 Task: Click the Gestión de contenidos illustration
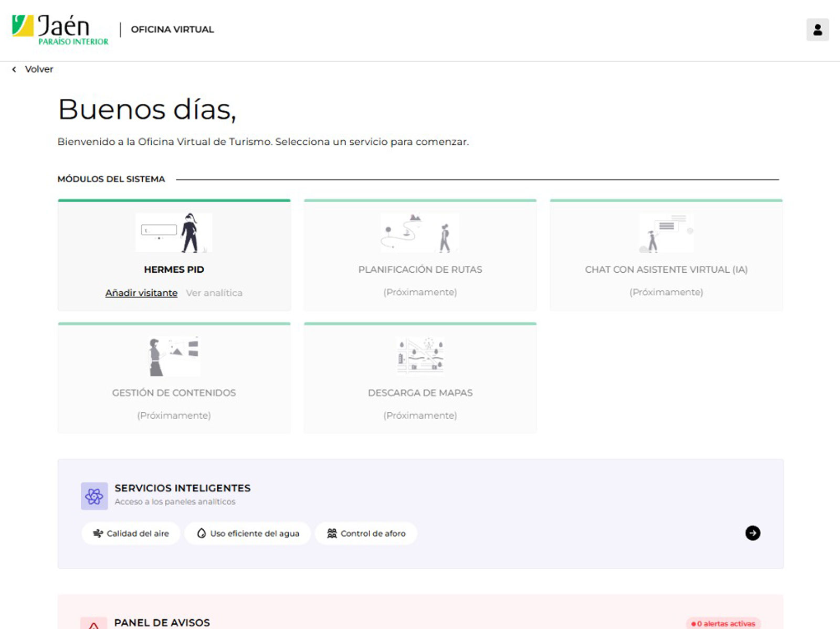pyautogui.click(x=174, y=356)
